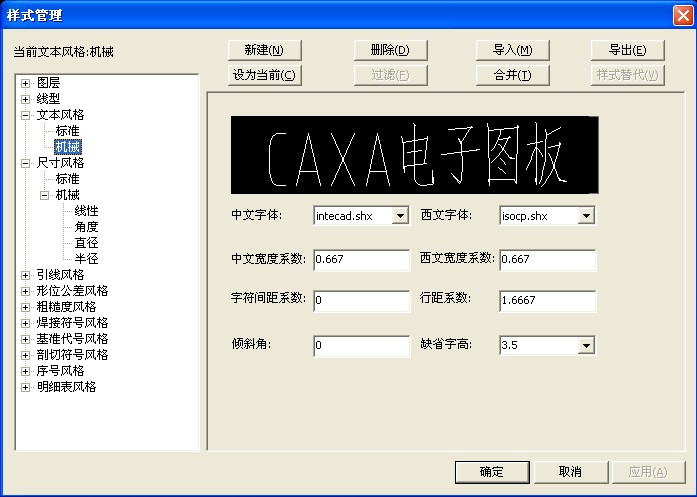Viewport: 697px width, 497px height.
Task: Click the 导入(M) button
Action: pos(513,50)
